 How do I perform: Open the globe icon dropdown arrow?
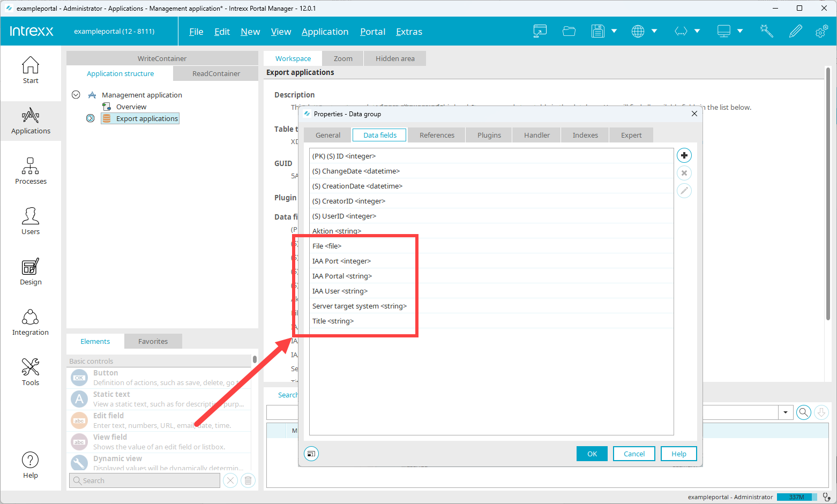point(654,32)
